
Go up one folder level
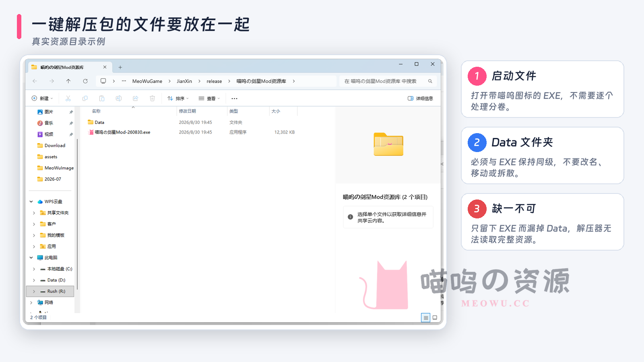68,81
